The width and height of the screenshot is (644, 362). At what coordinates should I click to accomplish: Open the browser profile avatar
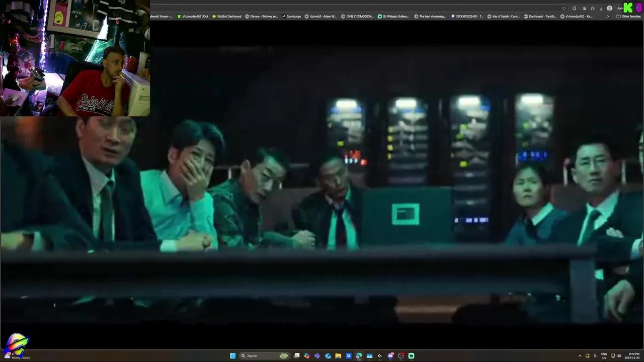click(x=609, y=9)
